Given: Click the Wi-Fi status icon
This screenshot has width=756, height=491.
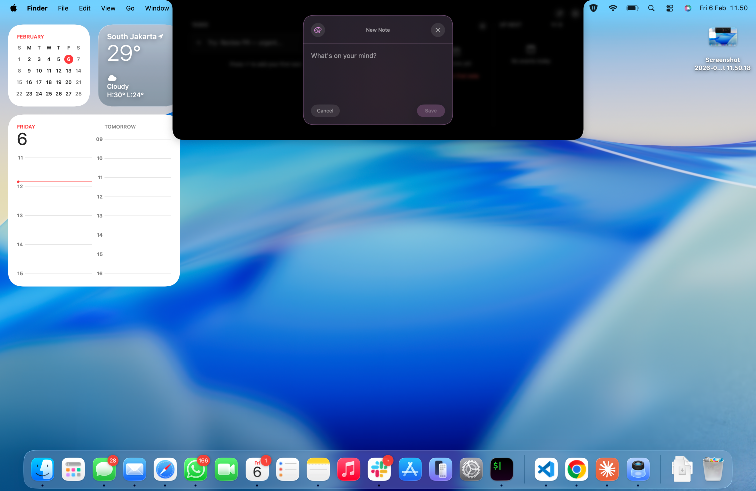Looking at the screenshot, I should click(x=613, y=7).
